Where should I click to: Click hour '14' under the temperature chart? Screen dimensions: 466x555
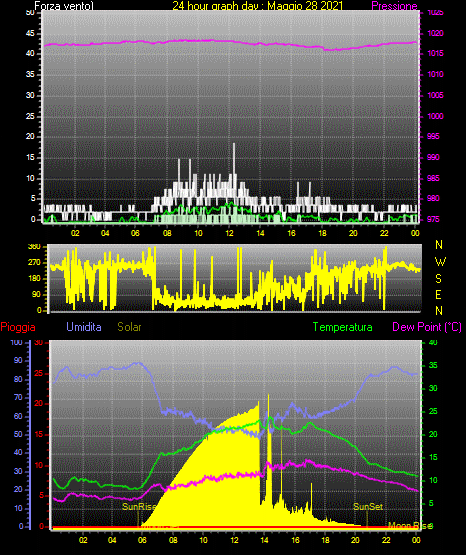264,540
